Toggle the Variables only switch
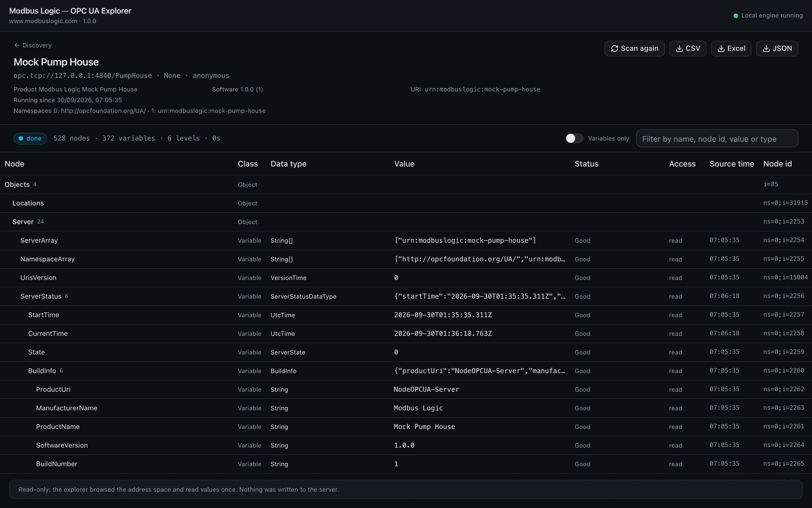This screenshot has width=812, height=508. coord(574,138)
